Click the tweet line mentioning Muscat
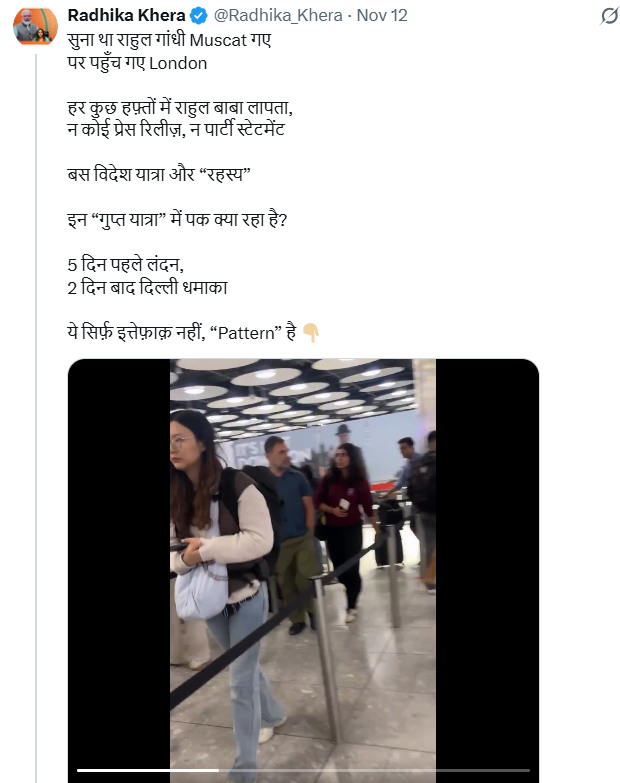 point(169,40)
